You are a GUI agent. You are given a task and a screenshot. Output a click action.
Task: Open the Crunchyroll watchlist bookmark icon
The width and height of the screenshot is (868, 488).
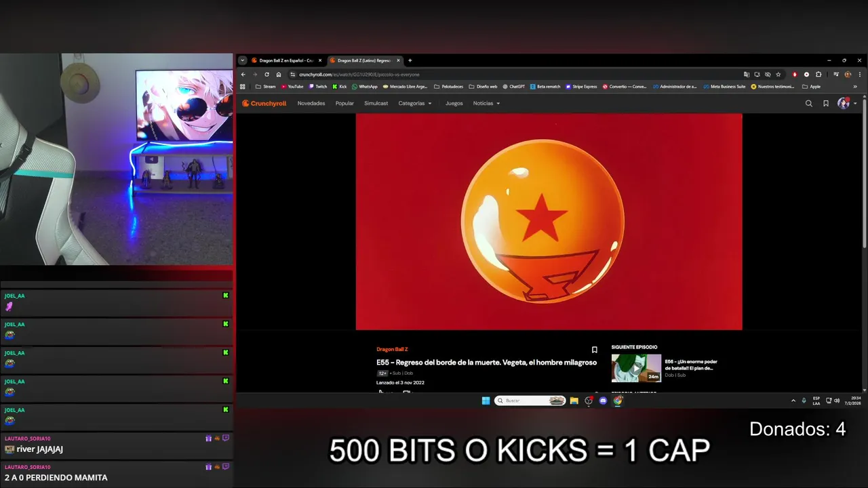pyautogui.click(x=826, y=104)
